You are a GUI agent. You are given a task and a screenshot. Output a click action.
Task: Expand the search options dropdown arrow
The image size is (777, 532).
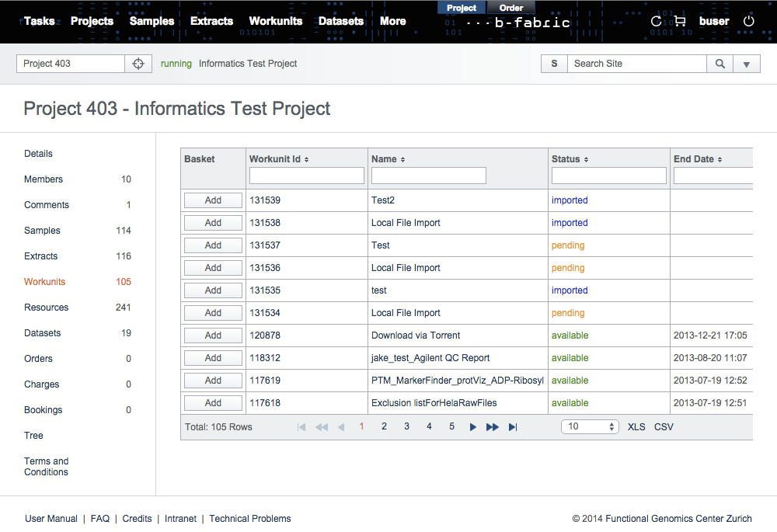click(746, 64)
